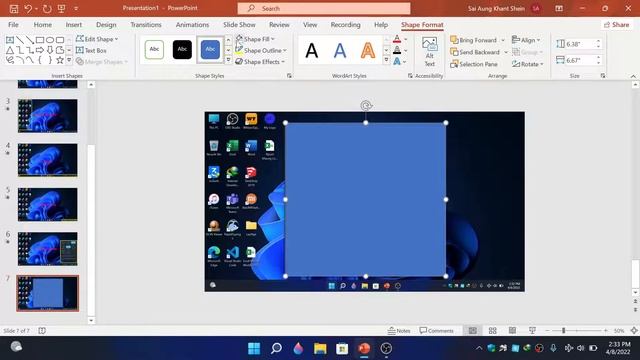Screen dimensions: 640x360
Task: Apply black filled Abc shape style
Action: [182, 49]
